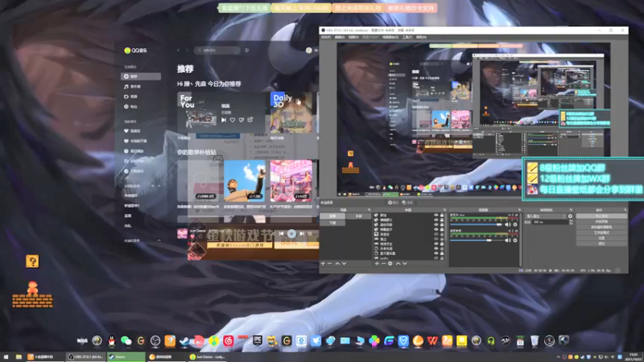
Task: Open the scene transition properties gear in OBS
Action: [570, 216]
